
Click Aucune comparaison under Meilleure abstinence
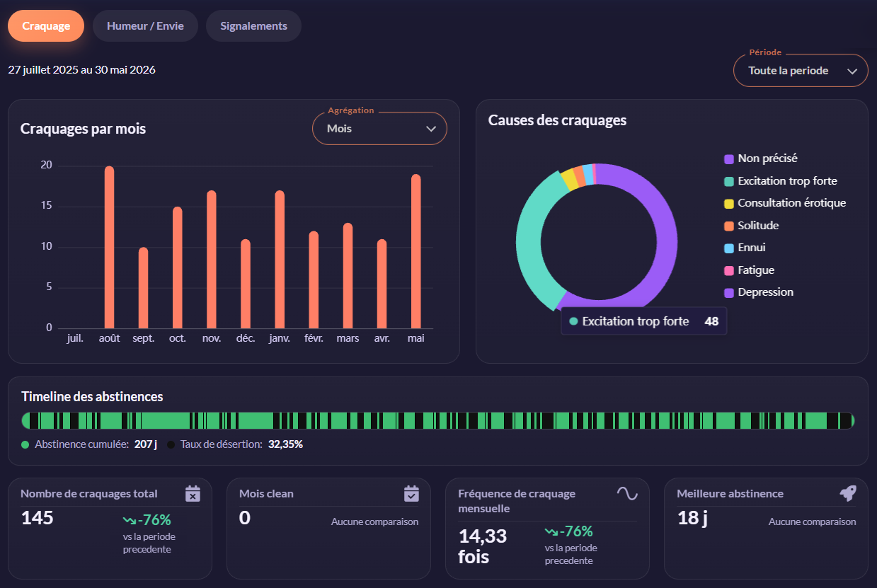[812, 522]
